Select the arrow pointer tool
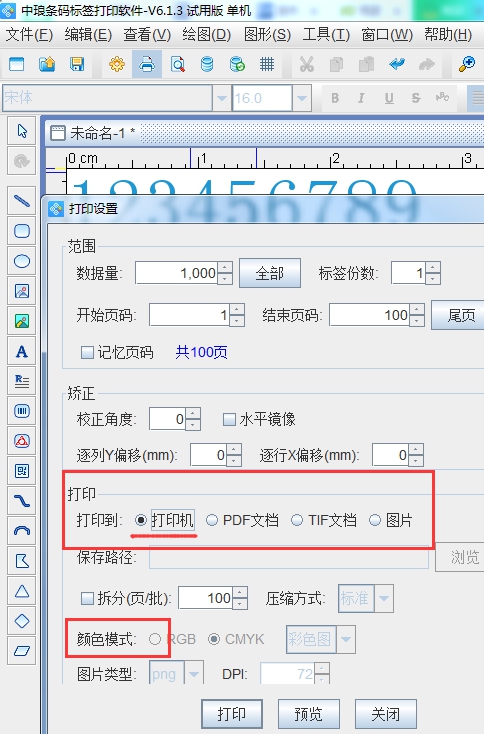 (22, 131)
